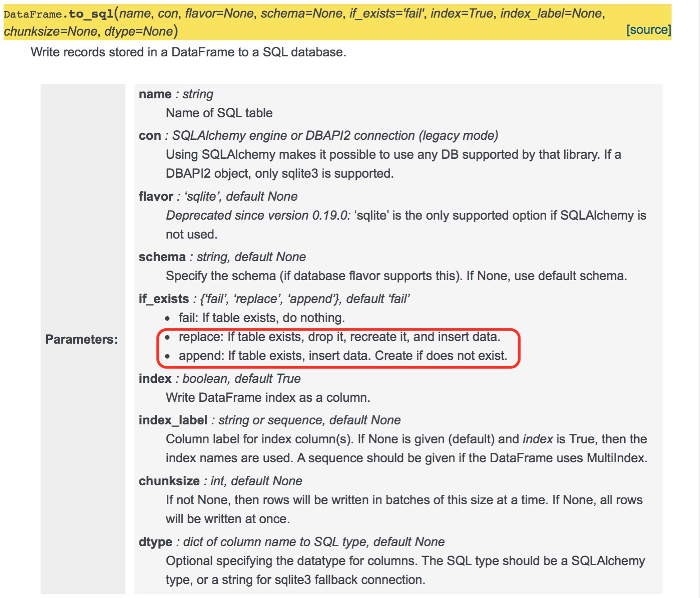
Task: Click the 'chunksize' parameter heading
Action: pyautogui.click(x=169, y=481)
